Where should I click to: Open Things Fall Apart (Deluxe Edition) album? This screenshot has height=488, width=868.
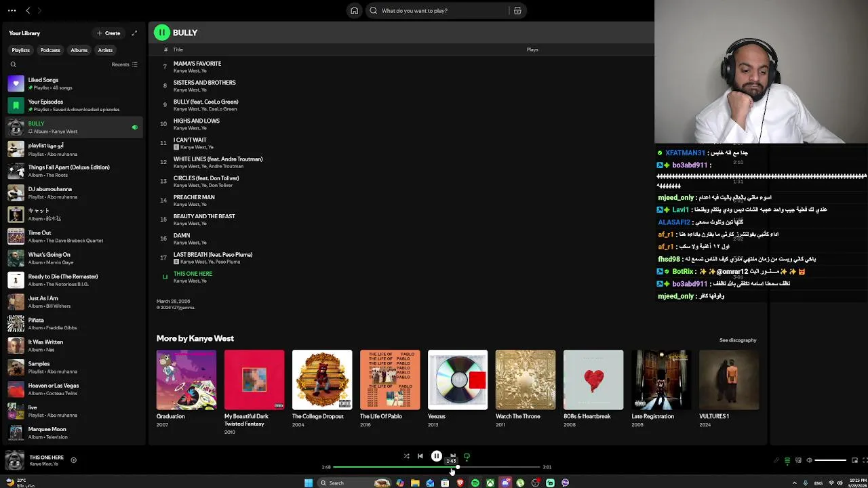(x=74, y=171)
